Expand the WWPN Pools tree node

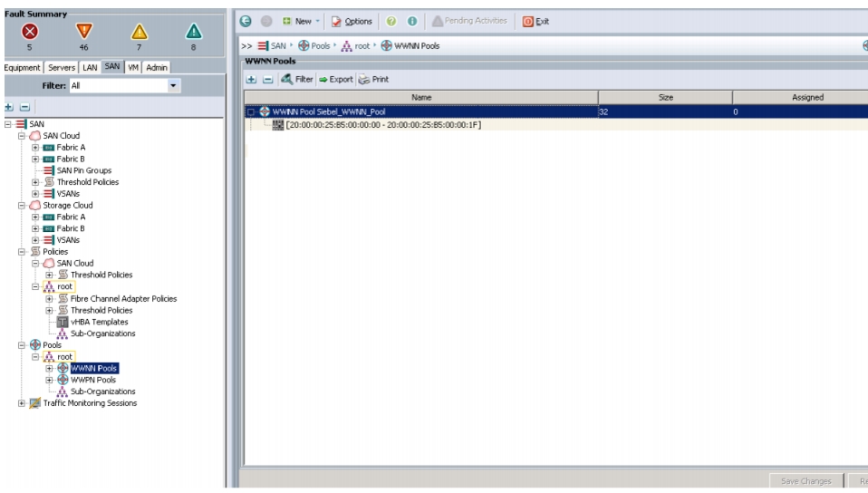(49, 380)
